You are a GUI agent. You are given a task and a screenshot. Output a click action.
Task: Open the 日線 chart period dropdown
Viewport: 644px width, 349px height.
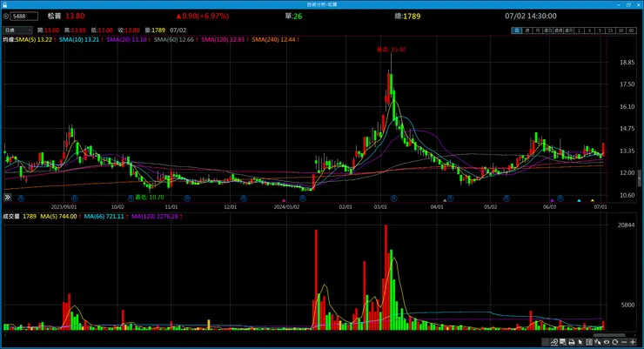tap(17, 30)
